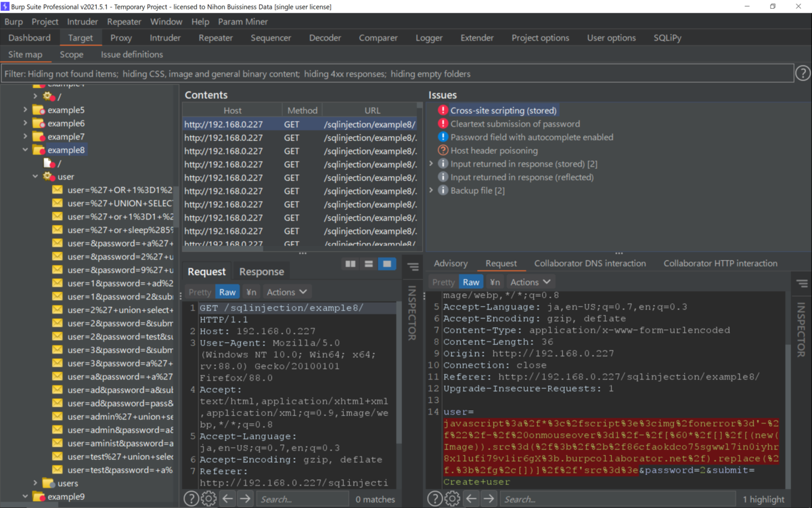812x508 pixels.
Task: Expand the example5 tree node
Action: pyautogui.click(x=26, y=110)
